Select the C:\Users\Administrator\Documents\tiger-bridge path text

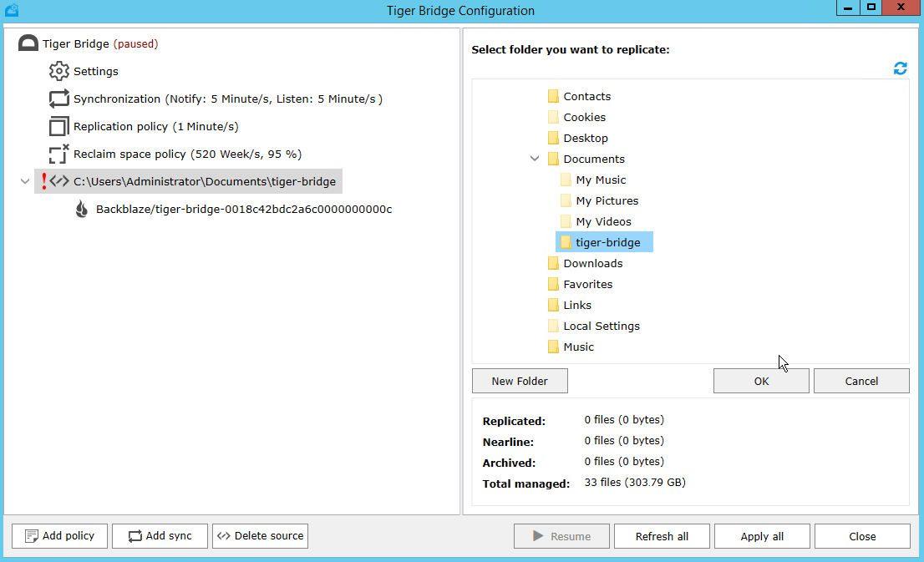click(205, 181)
